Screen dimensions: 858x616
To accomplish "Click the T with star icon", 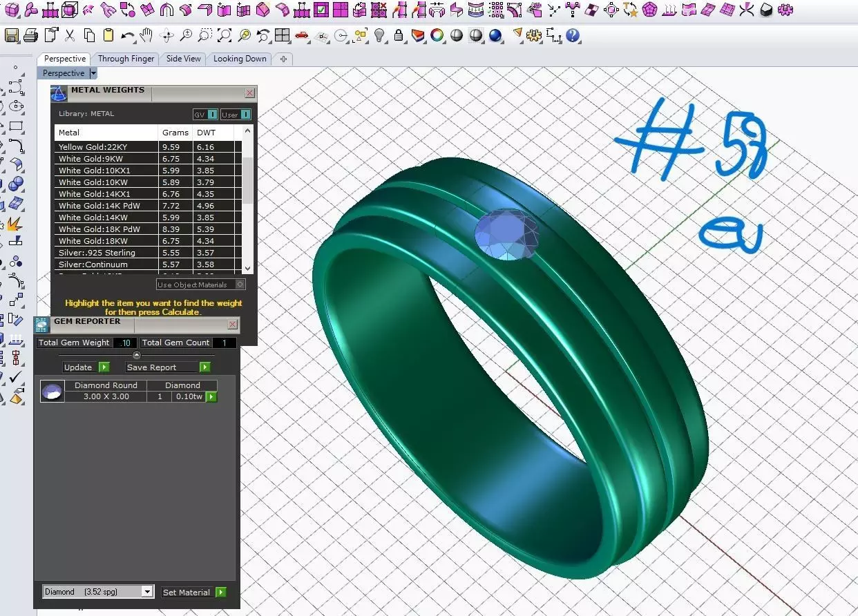I will (629, 10).
